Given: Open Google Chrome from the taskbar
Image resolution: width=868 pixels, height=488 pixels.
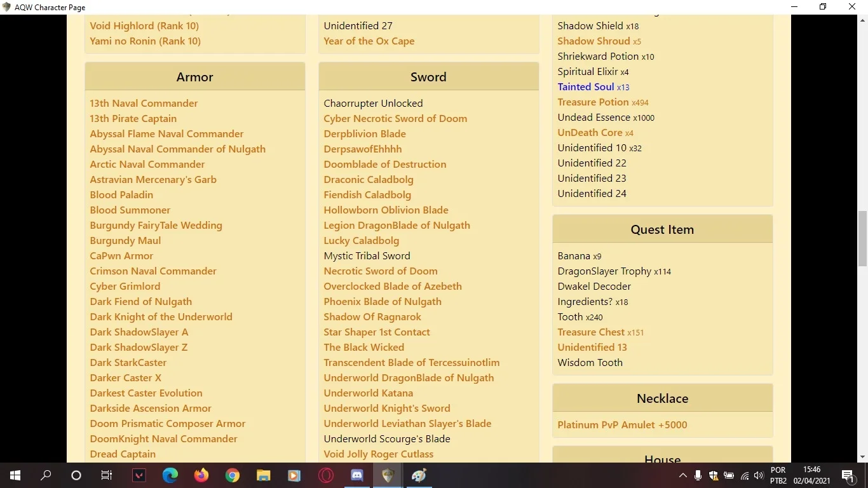Looking at the screenshot, I should tap(233, 475).
